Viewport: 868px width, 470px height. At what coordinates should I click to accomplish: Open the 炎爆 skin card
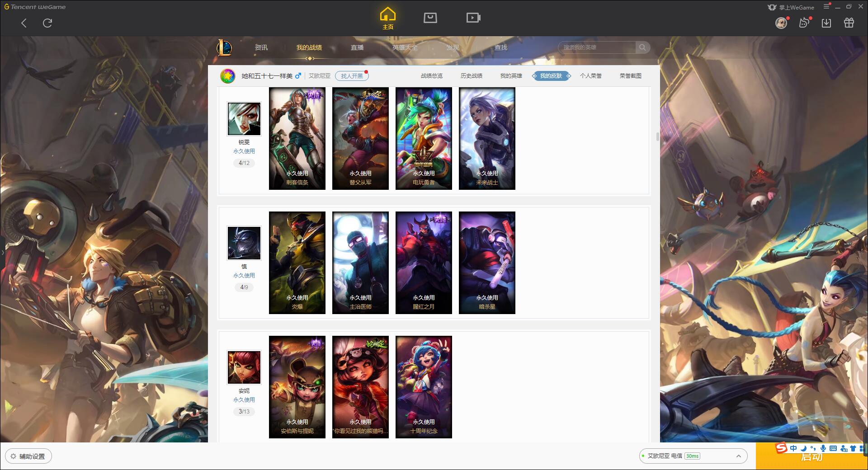pos(297,263)
